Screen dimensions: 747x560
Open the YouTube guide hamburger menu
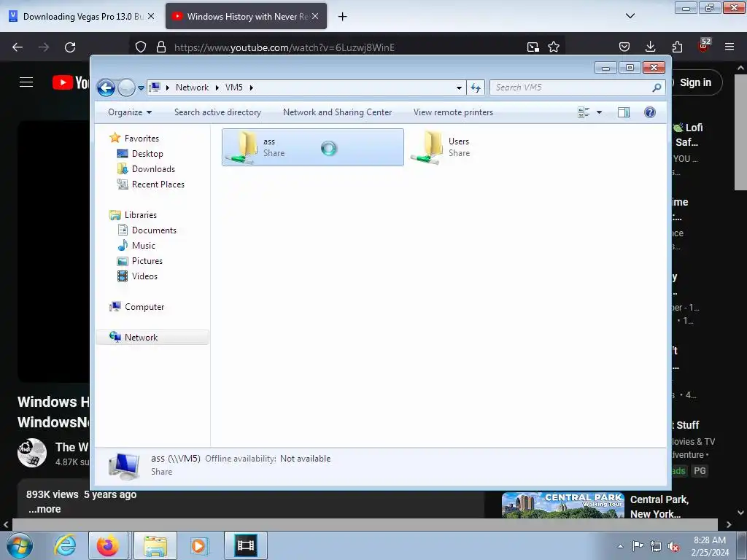26,82
